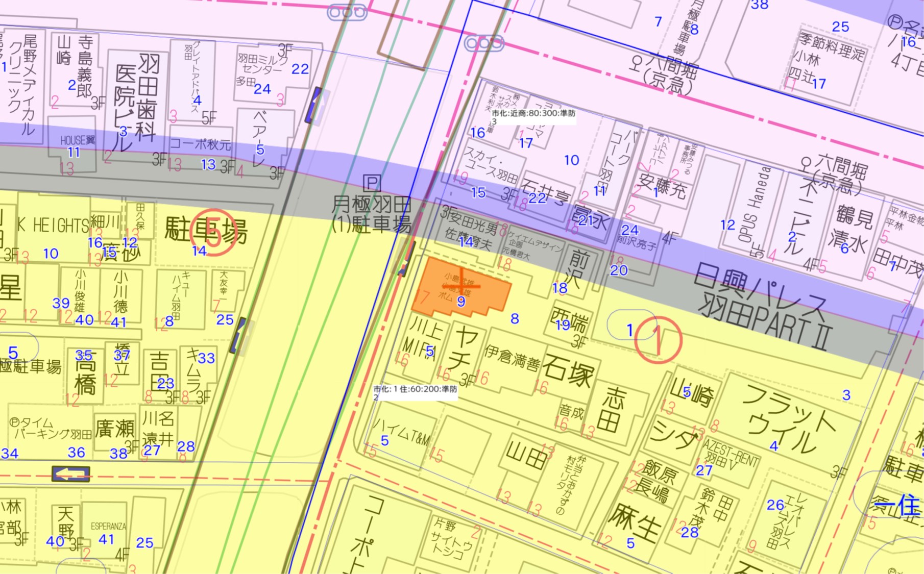Click 六間堀 bus stop icon above 安藤充
The height and width of the screenshot is (574, 924).
805,165
